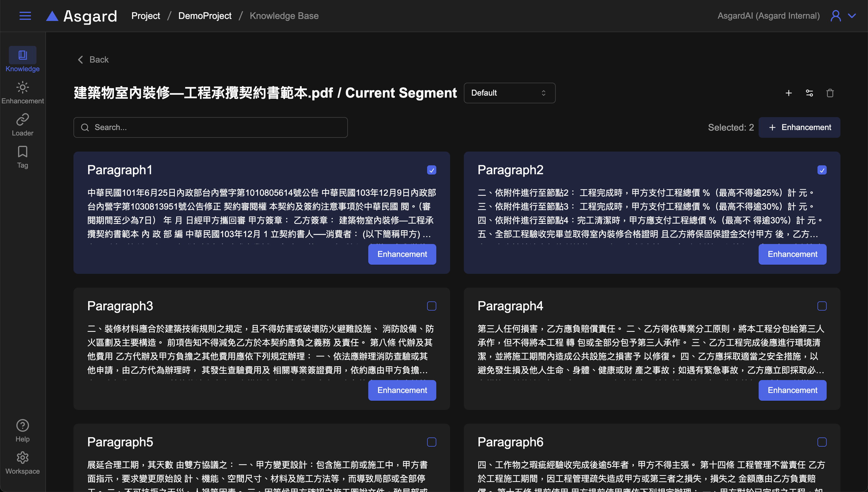Open the hamburger menu icon

(25, 16)
